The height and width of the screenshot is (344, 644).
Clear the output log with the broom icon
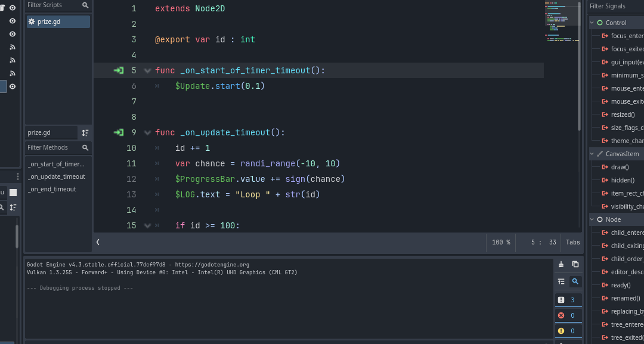point(561,264)
